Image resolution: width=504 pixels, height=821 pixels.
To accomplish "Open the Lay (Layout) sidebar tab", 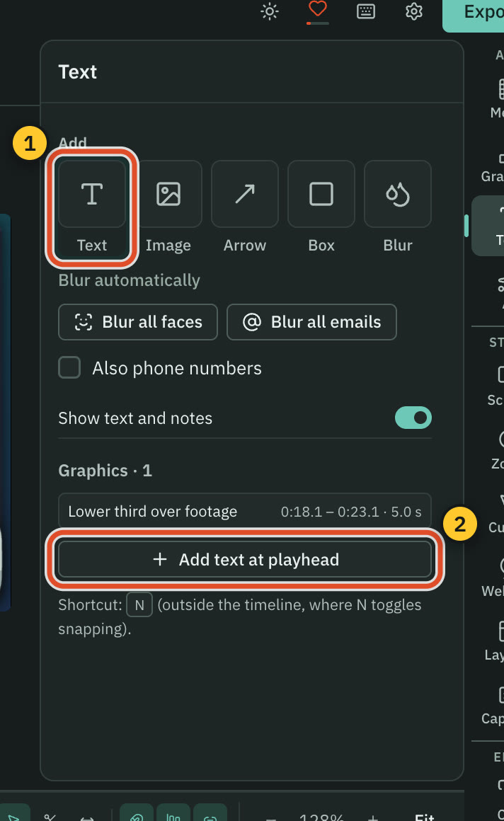I will 493,642.
